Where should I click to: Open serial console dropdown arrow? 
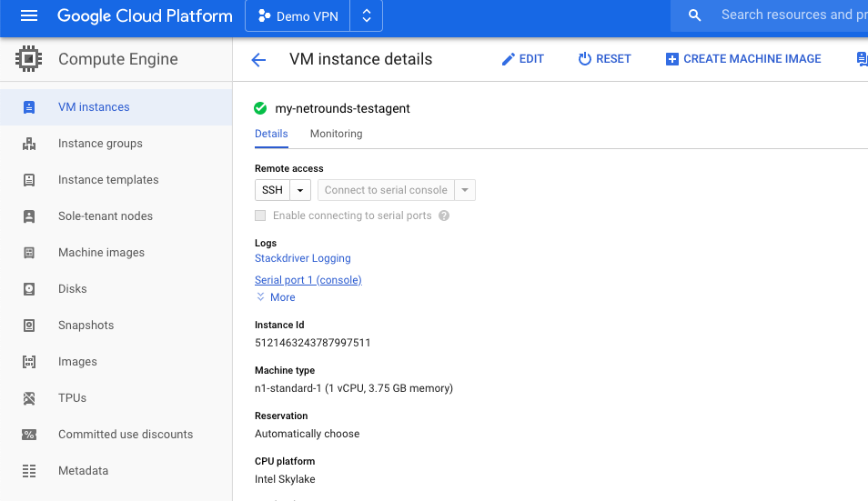click(465, 190)
